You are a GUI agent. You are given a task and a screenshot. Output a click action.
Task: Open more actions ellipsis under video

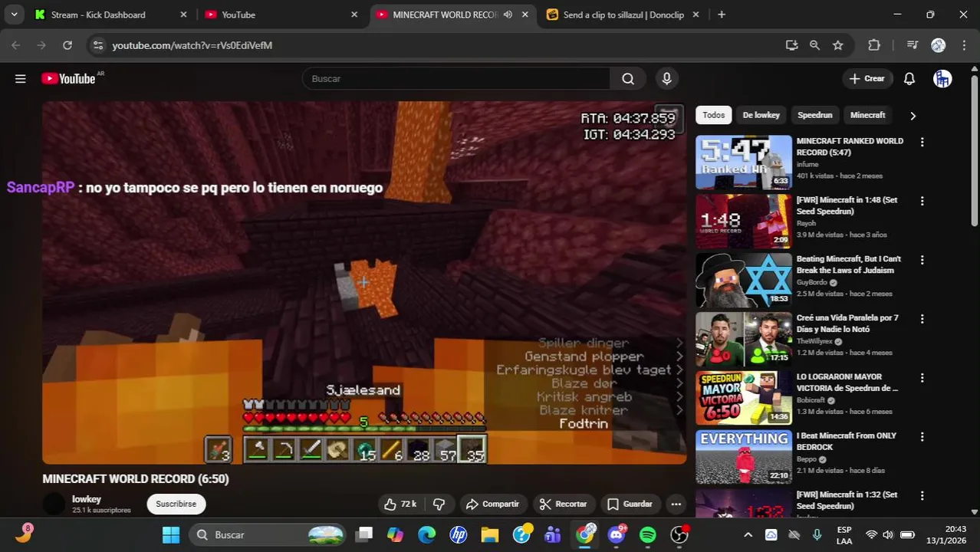pyautogui.click(x=676, y=504)
